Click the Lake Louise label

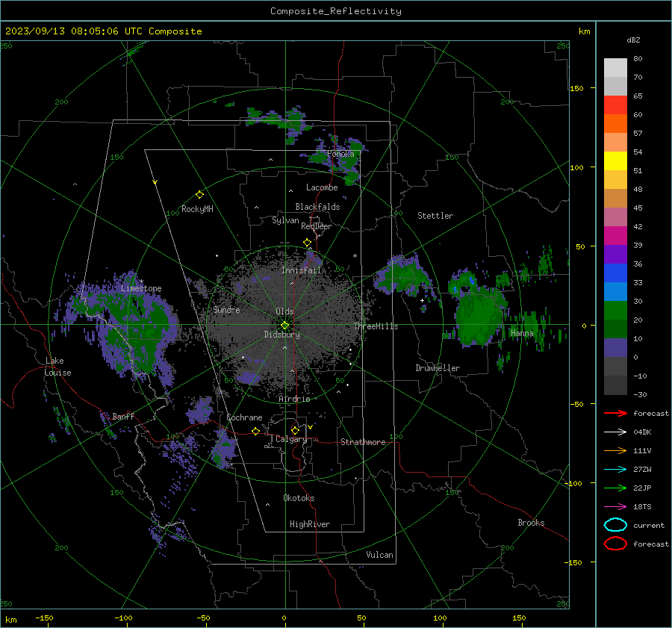coord(57,367)
